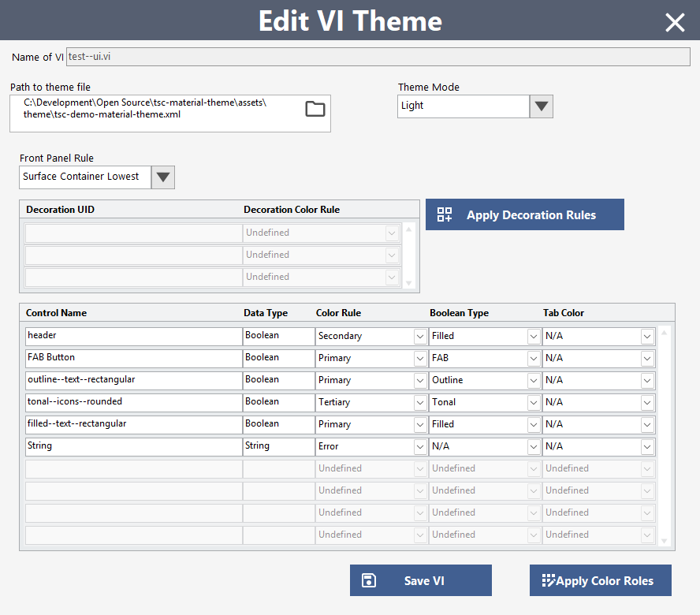Open Boolean Type dropdown showing Outline

tap(534, 380)
